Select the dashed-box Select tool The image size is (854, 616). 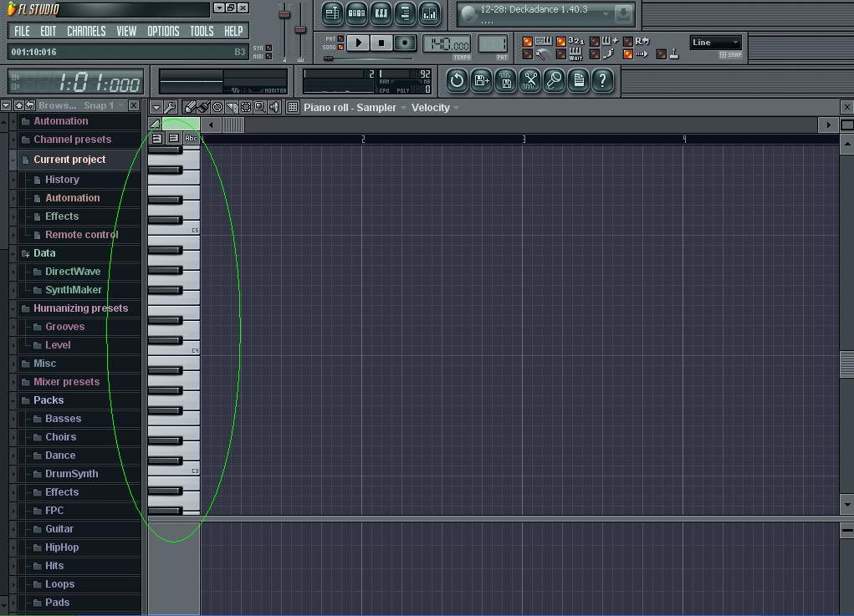(246, 107)
